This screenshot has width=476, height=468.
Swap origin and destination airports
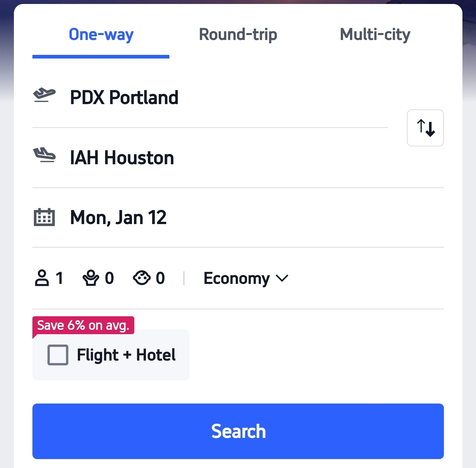click(425, 128)
